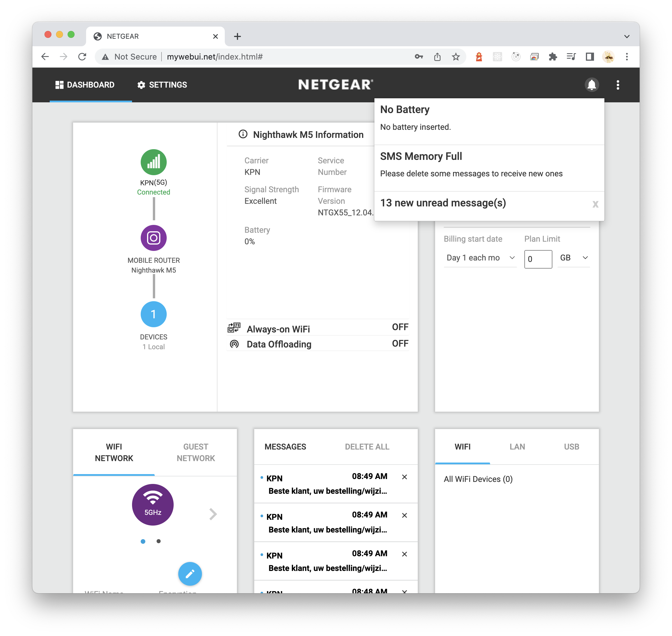Click the Messages heading
This screenshot has width=672, height=636.
click(x=285, y=446)
